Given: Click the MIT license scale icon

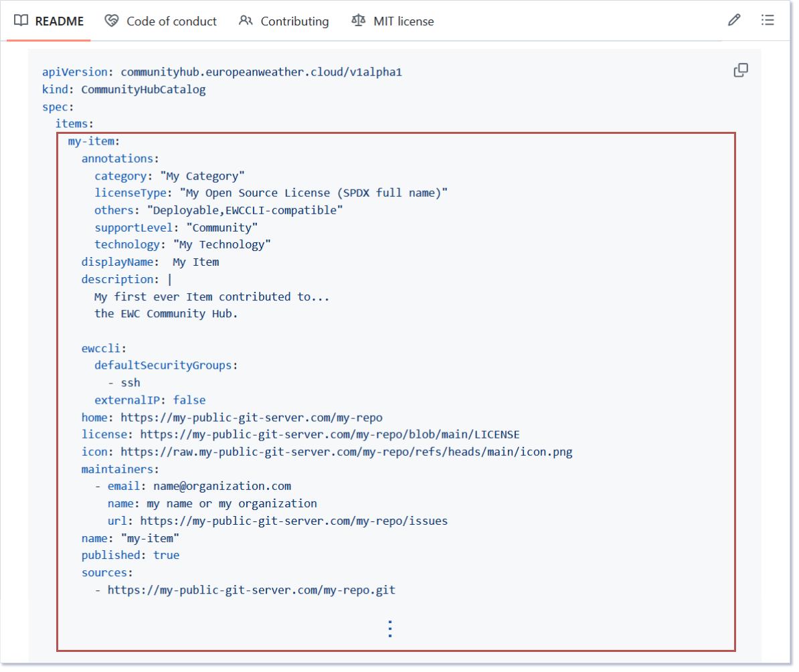Looking at the screenshot, I should 358,21.
